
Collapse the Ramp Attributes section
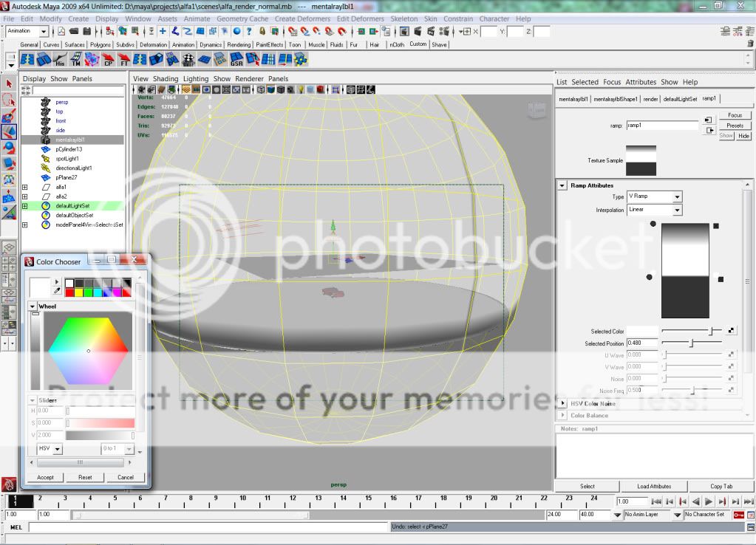coord(562,185)
